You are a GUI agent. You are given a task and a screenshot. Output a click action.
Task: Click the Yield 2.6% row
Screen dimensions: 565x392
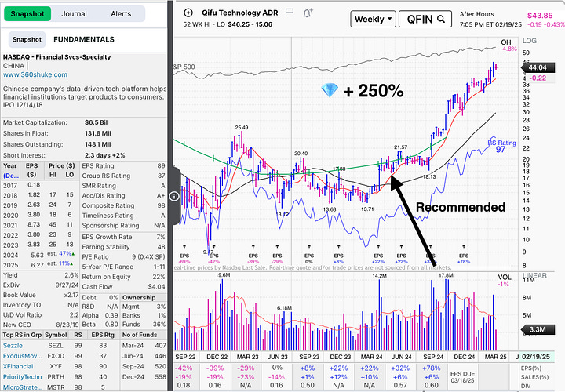click(40, 275)
